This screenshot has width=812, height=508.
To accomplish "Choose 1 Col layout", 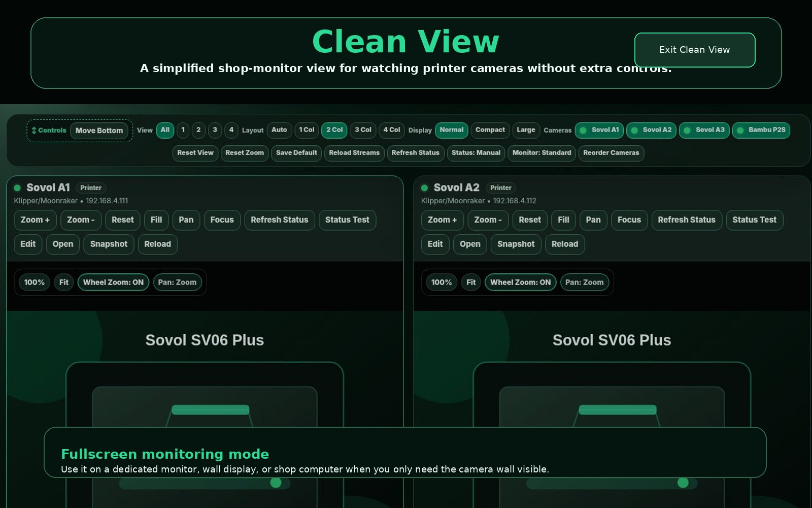I will click(307, 130).
